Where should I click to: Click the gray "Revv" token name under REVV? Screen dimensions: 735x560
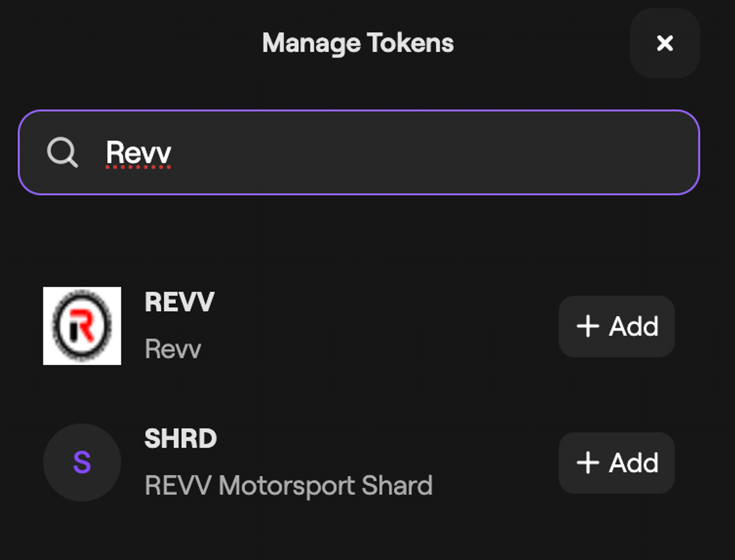[173, 349]
